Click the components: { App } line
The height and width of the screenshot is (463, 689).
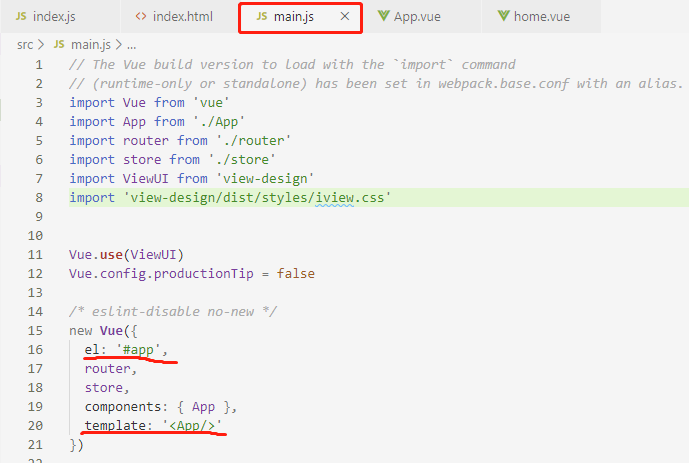tap(161, 407)
